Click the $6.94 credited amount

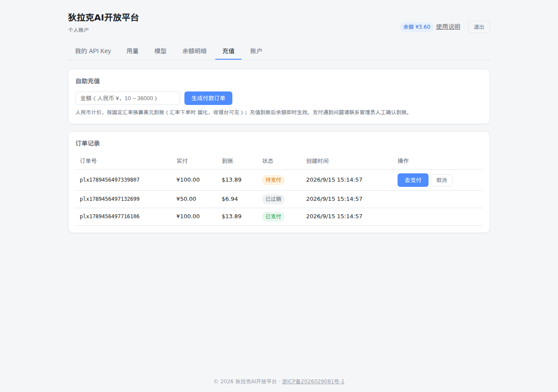click(x=230, y=199)
